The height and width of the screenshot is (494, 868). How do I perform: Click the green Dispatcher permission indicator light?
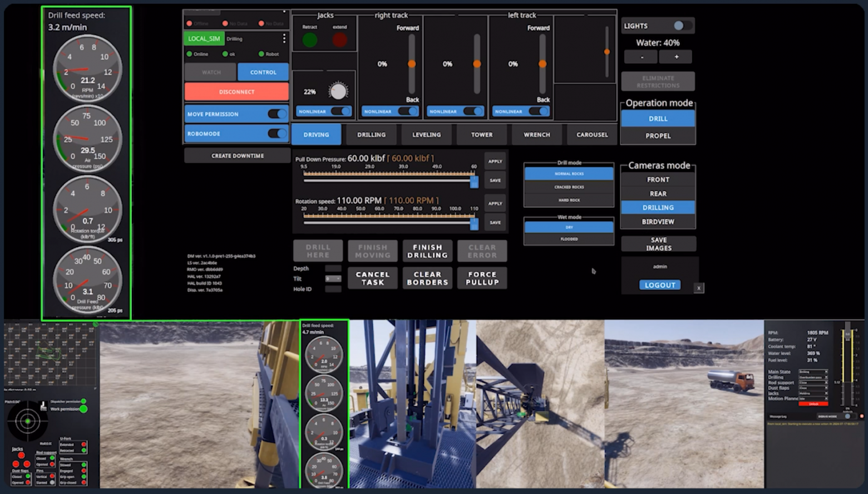(x=83, y=401)
